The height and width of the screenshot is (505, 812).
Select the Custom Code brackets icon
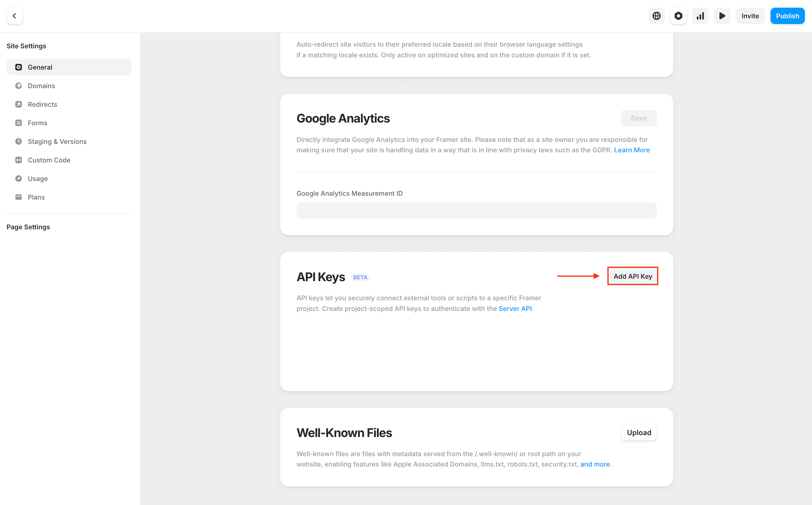click(18, 160)
